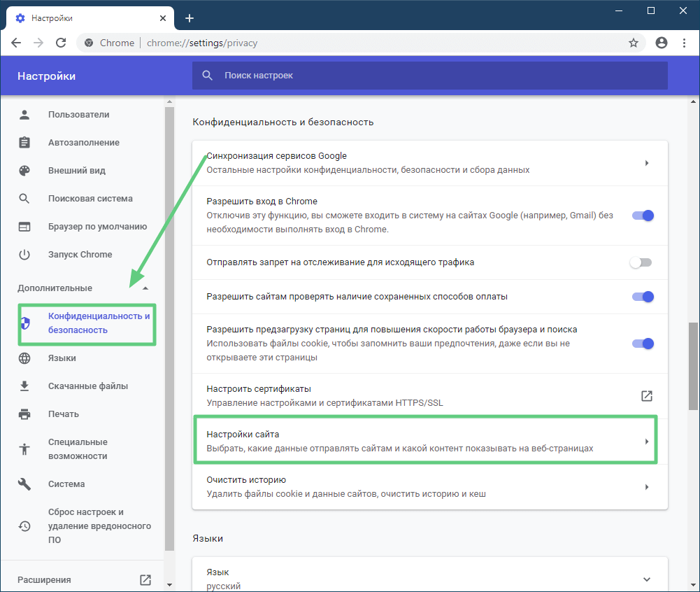This screenshot has height=592, width=700.
Task: Click the Chrome site info icon in address bar
Action: click(x=89, y=43)
